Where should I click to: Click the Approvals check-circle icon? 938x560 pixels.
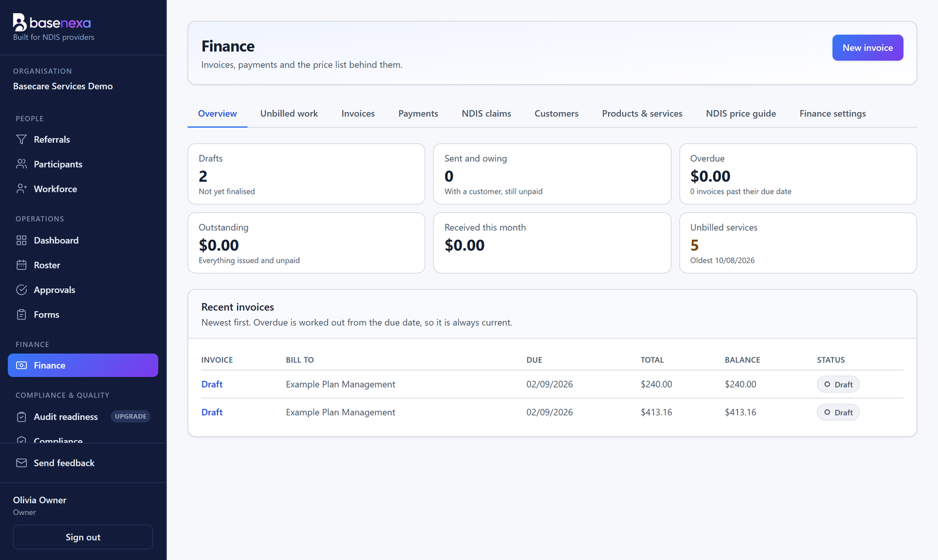pyautogui.click(x=22, y=290)
